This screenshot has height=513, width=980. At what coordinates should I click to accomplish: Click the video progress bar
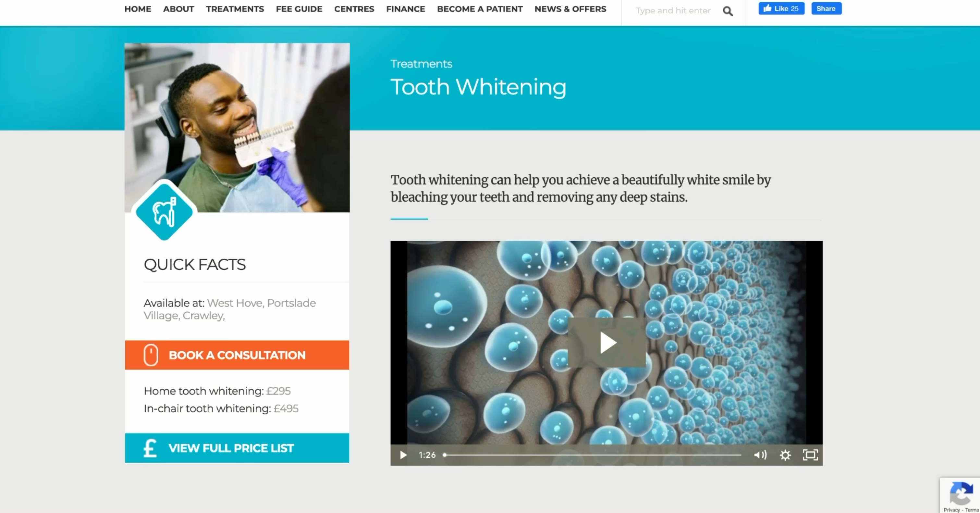click(x=592, y=455)
